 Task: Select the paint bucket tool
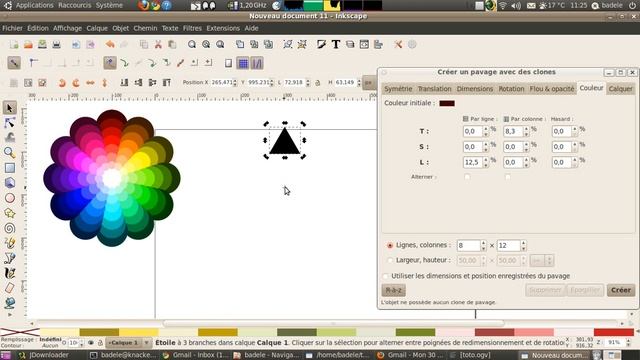tap(10, 303)
